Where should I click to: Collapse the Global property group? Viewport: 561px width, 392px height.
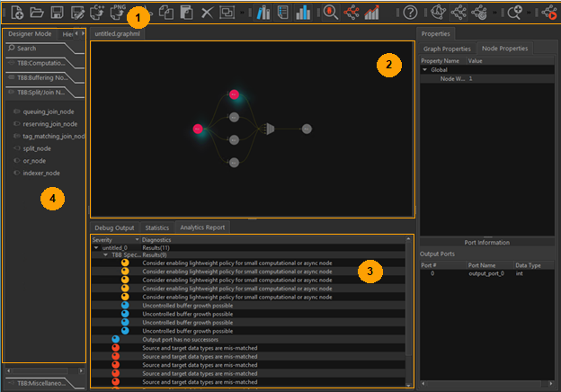coord(425,69)
